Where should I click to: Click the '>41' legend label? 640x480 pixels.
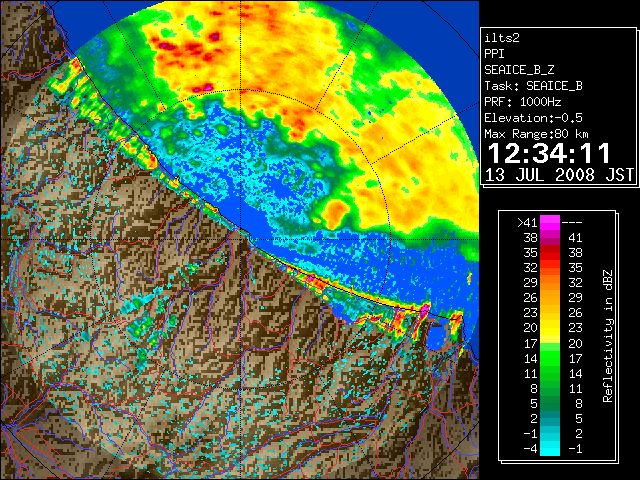coord(527,223)
